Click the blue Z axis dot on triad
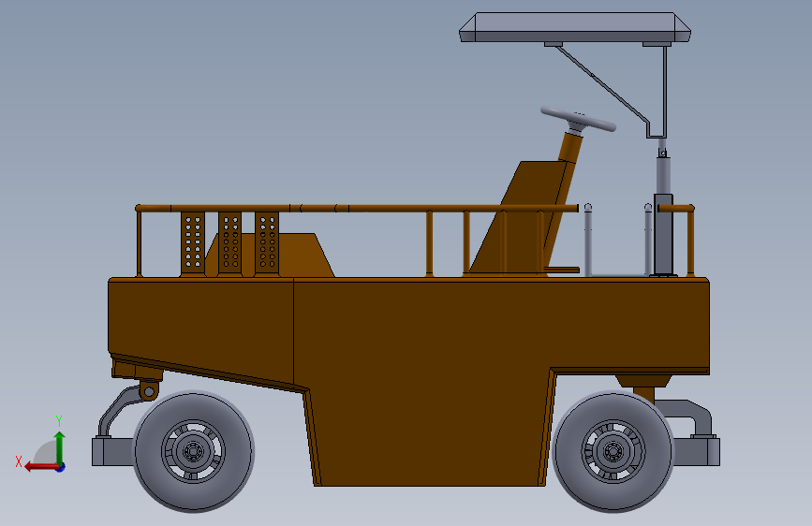The width and height of the screenshot is (812, 526). pyautogui.click(x=61, y=468)
